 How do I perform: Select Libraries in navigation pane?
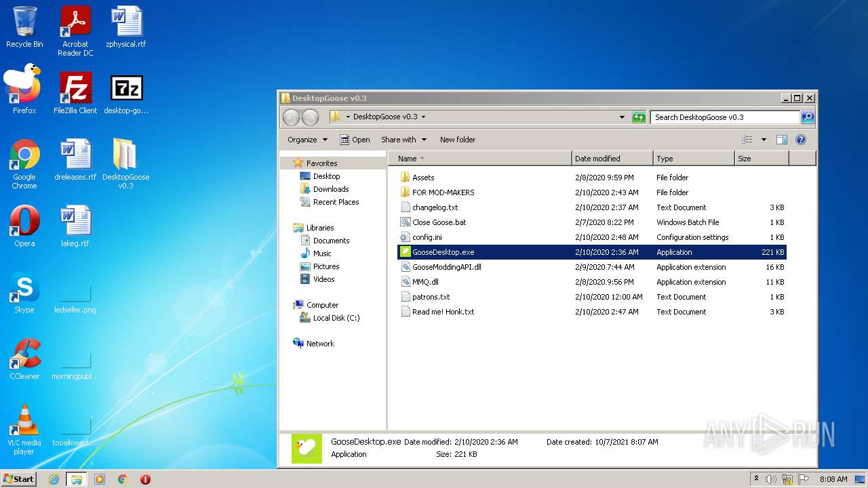(x=320, y=228)
